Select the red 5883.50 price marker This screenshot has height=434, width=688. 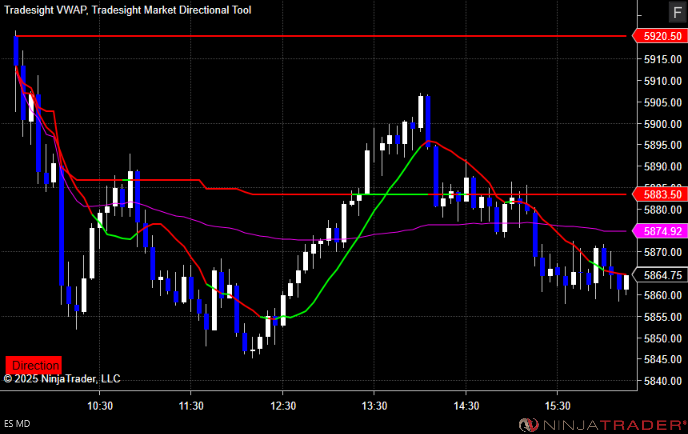(659, 194)
